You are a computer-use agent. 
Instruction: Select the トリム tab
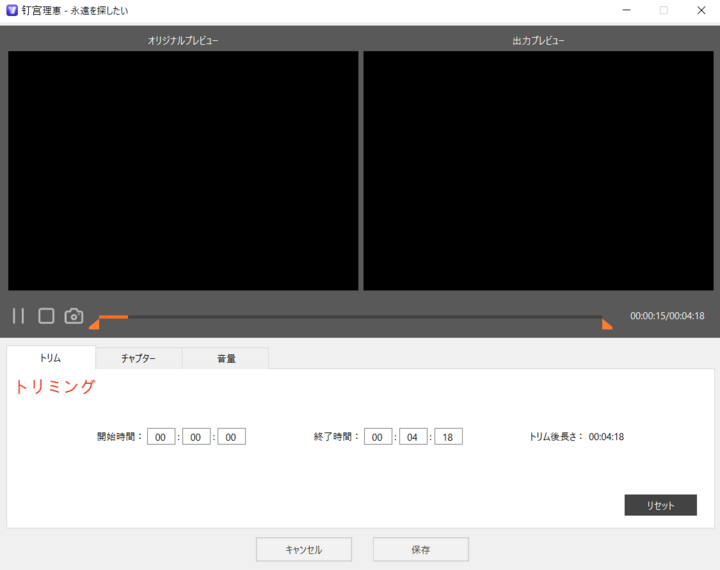pyautogui.click(x=51, y=358)
